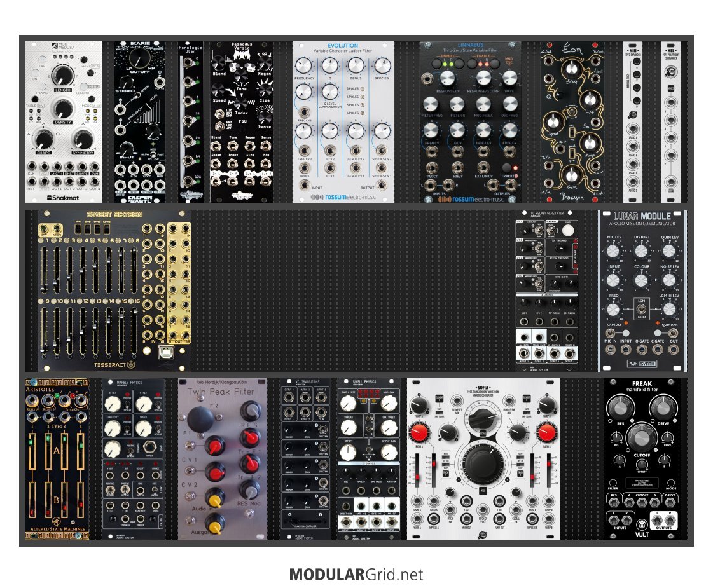Click the COLOUR knob on Lunar Module
The width and height of the screenshot is (713, 588).
[641, 280]
